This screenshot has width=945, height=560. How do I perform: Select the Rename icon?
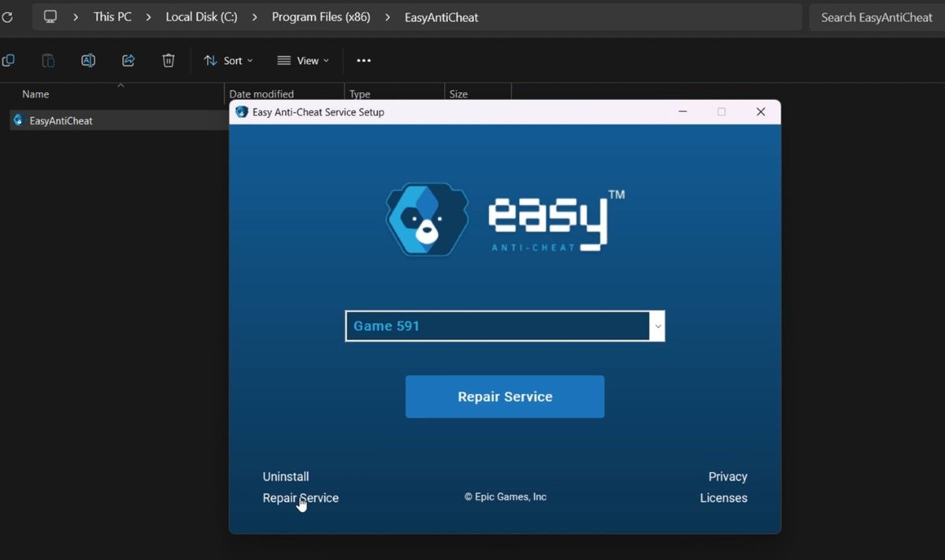click(x=87, y=60)
